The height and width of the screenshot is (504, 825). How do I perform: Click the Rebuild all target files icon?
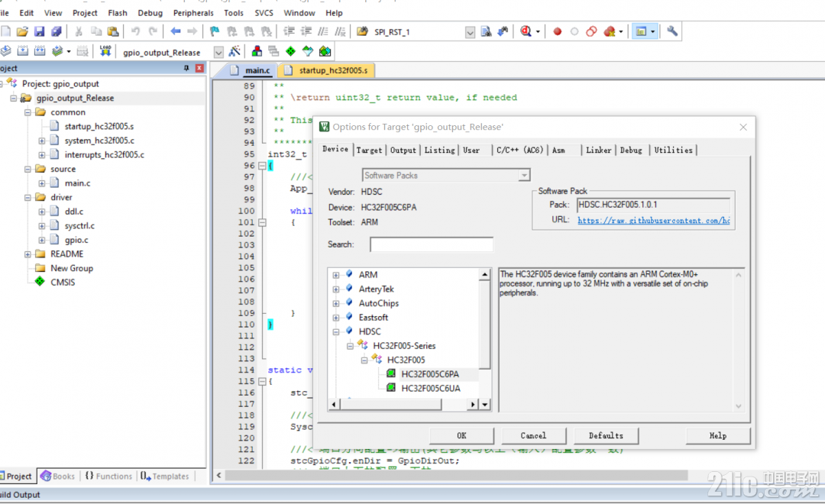click(40, 51)
